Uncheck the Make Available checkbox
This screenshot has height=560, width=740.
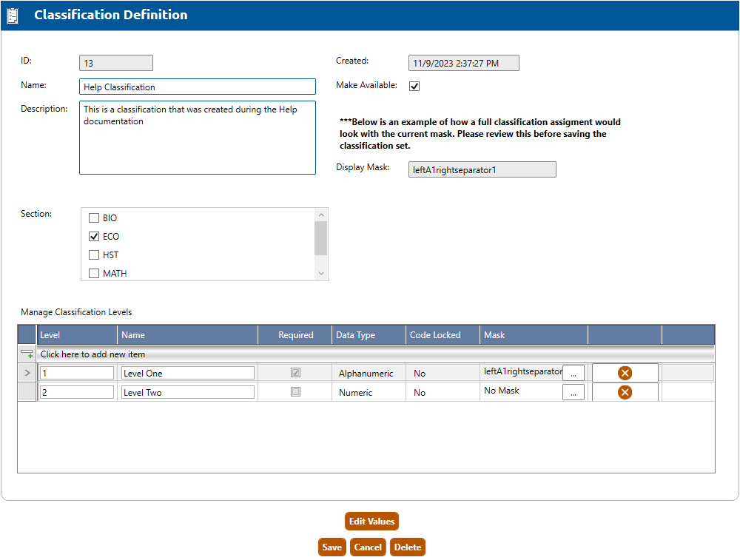coord(414,86)
